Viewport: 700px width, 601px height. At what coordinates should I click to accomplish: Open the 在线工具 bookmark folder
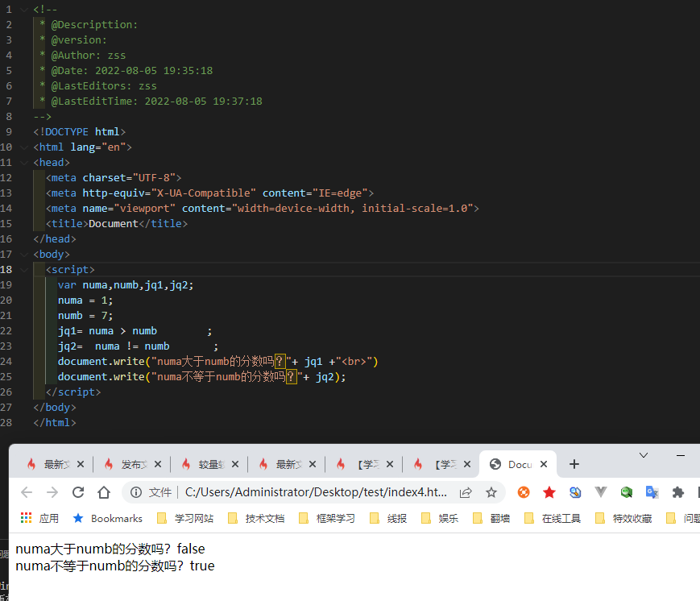(x=553, y=518)
